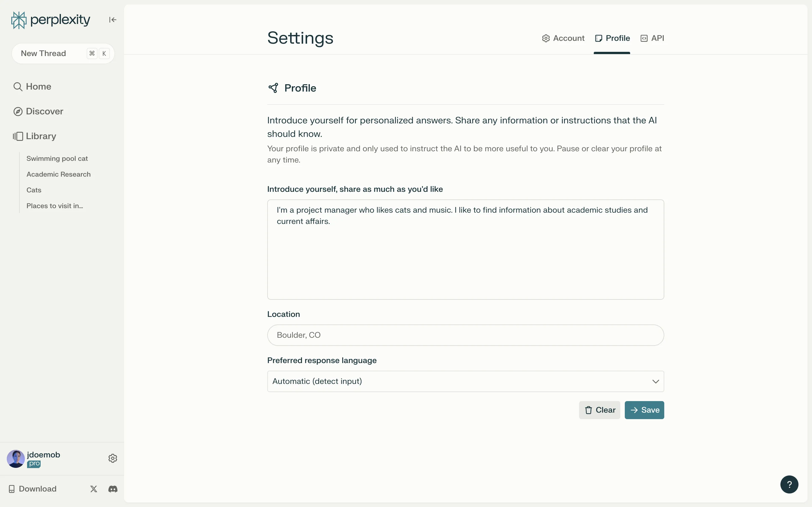Open Library in the sidebar
812x507 pixels.
[x=41, y=136]
